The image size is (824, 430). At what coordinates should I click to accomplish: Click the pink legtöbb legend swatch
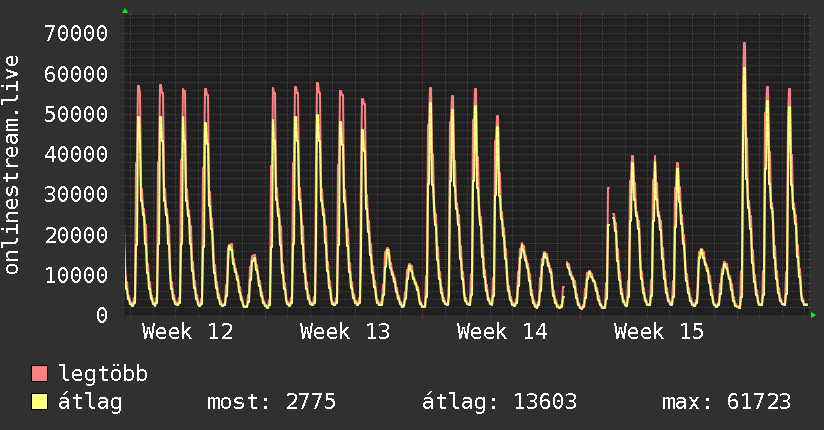(x=39, y=373)
